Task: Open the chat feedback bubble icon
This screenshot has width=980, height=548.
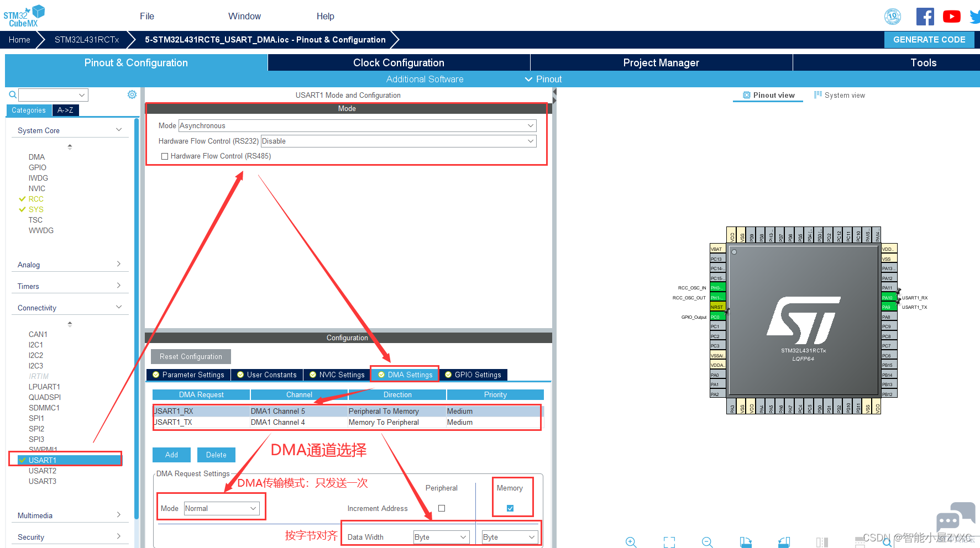Action: click(x=956, y=517)
